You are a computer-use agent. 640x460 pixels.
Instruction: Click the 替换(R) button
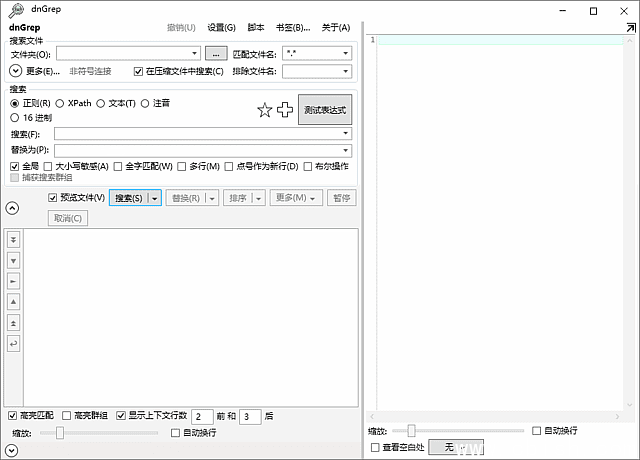tap(186, 198)
